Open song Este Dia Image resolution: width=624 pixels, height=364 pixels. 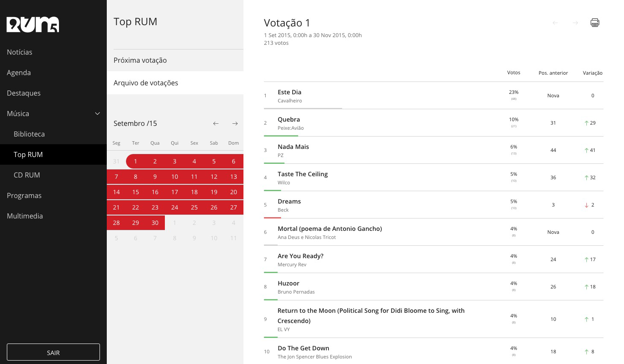click(x=290, y=92)
